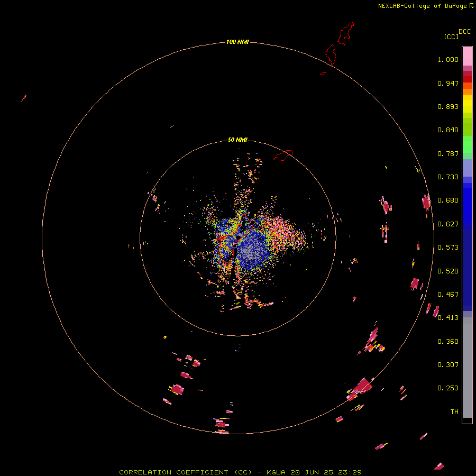This screenshot has width=476, height=476.
Task: Click the 0.627 scale value
Action: pos(448,224)
